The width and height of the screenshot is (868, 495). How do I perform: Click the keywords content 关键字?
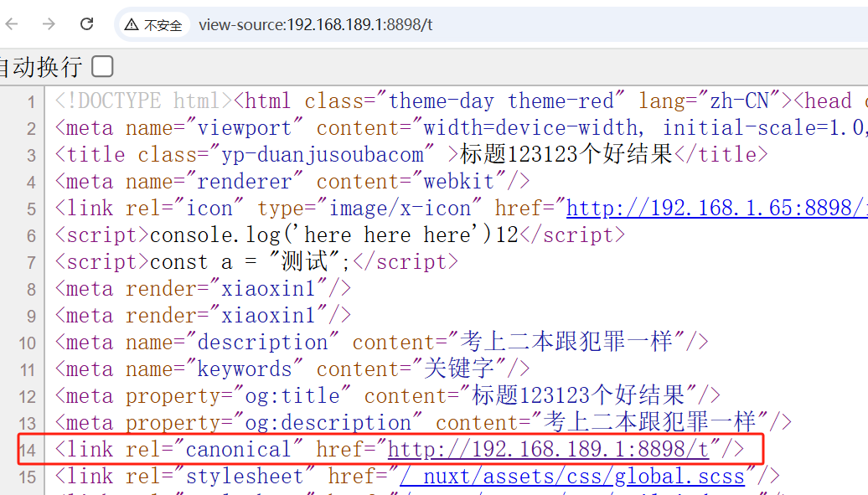pos(458,369)
